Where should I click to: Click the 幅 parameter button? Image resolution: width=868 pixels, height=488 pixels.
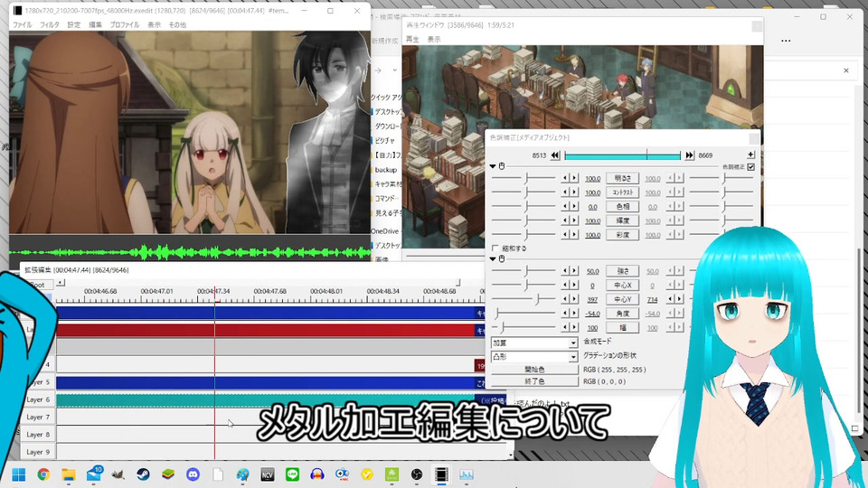(623, 327)
